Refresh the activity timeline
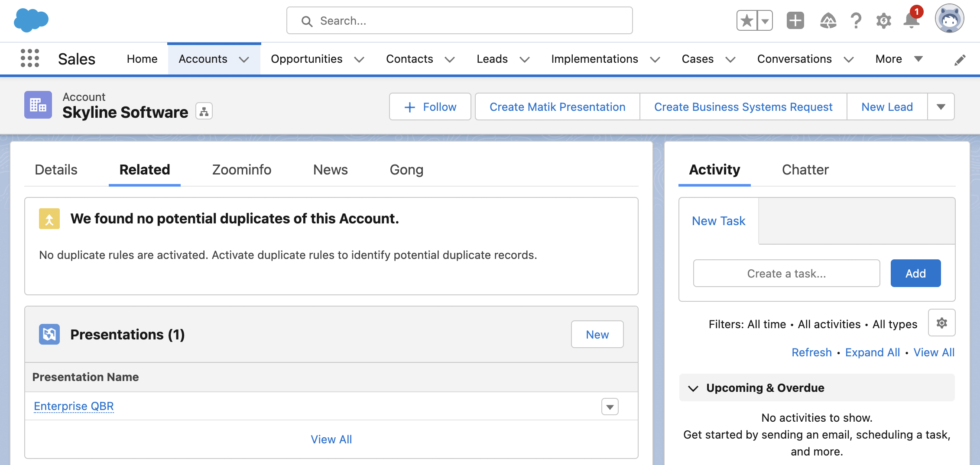980x465 pixels. click(x=811, y=352)
